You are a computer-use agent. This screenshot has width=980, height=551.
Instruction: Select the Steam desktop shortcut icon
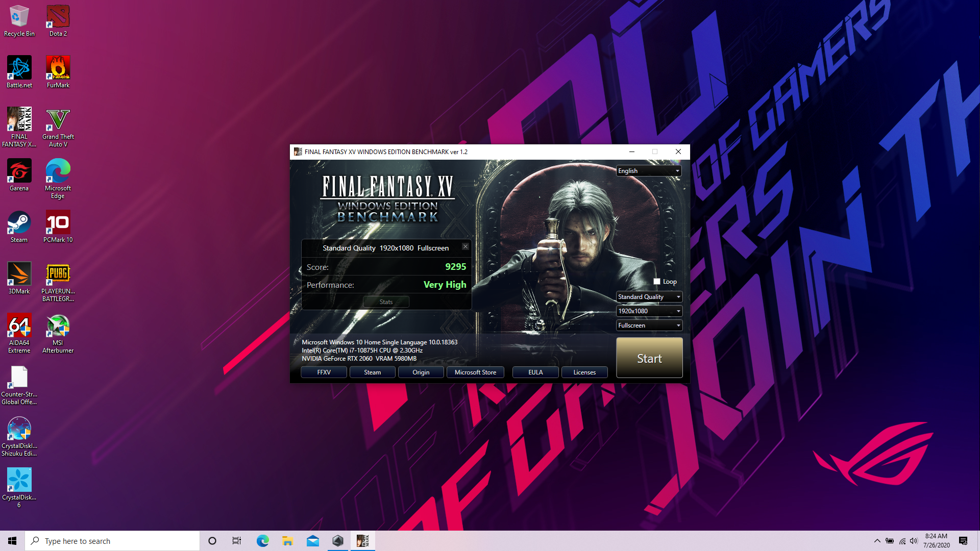click(x=19, y=227)
